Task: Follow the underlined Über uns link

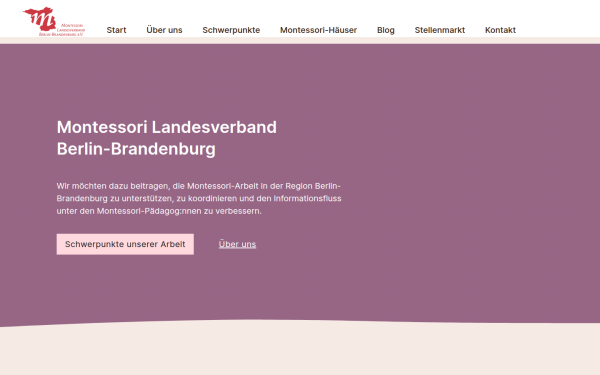Action: 237,244
